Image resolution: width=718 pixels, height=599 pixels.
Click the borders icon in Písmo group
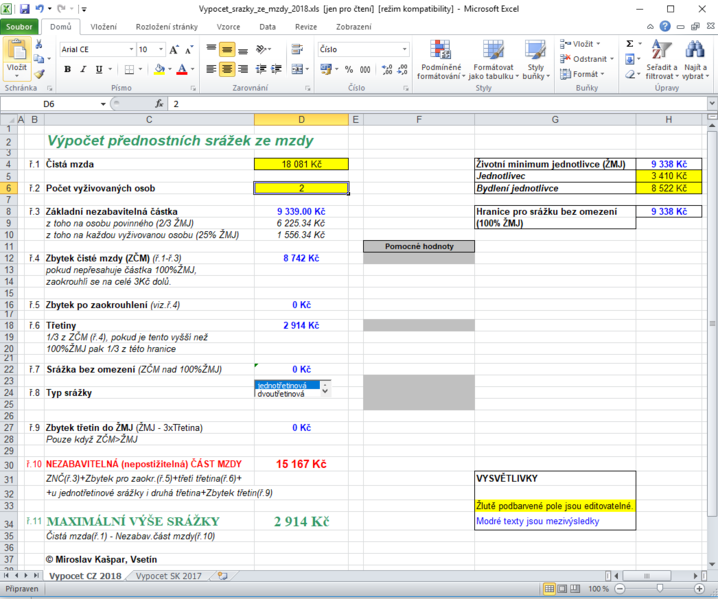130,69
